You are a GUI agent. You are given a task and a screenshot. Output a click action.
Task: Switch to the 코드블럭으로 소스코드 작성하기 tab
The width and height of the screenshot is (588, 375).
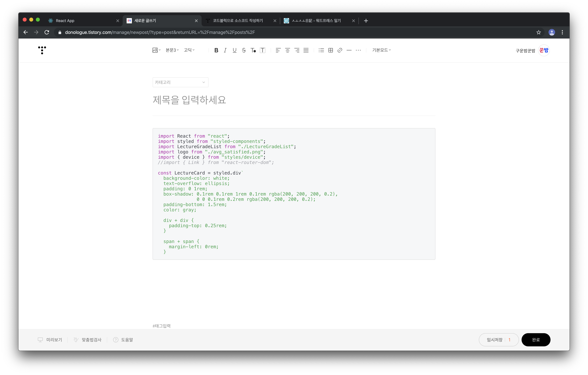point(238,21)
